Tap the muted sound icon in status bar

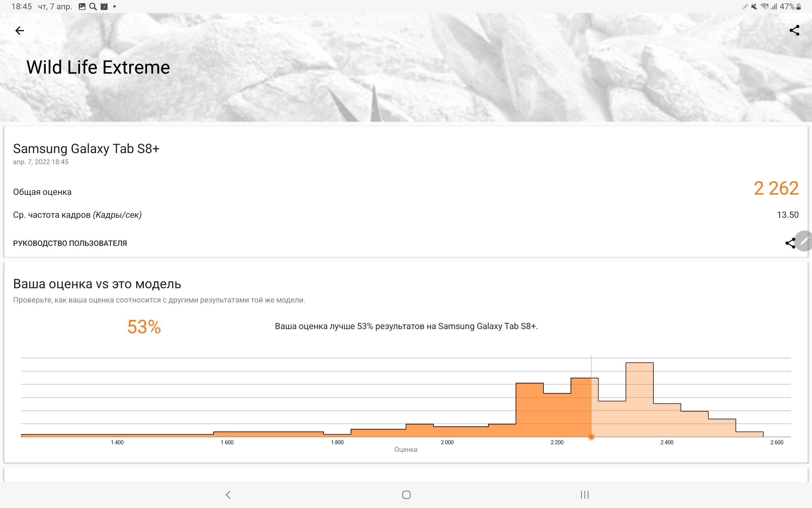point(754,6)
